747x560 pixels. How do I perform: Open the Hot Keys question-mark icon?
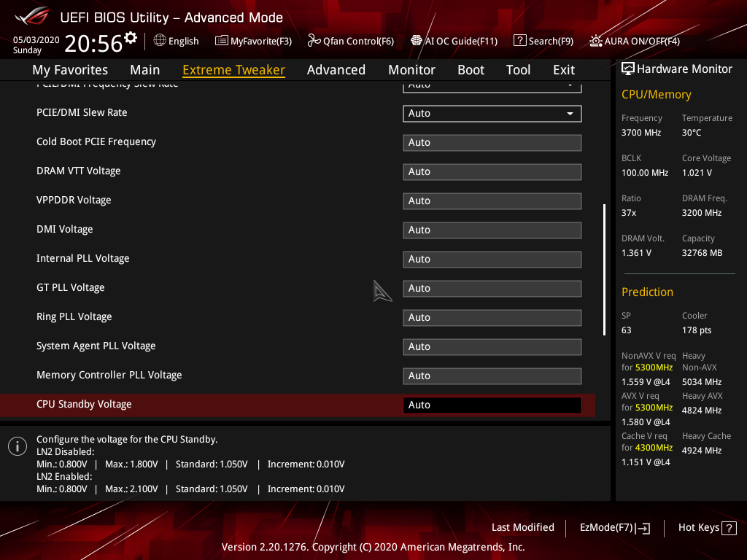[x=729, y=528]
